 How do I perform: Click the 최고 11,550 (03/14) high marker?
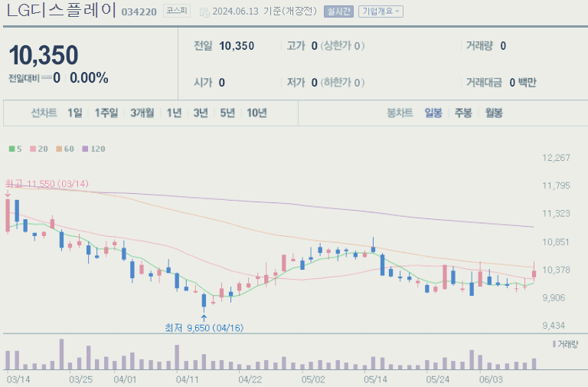(x=47, y=184)
